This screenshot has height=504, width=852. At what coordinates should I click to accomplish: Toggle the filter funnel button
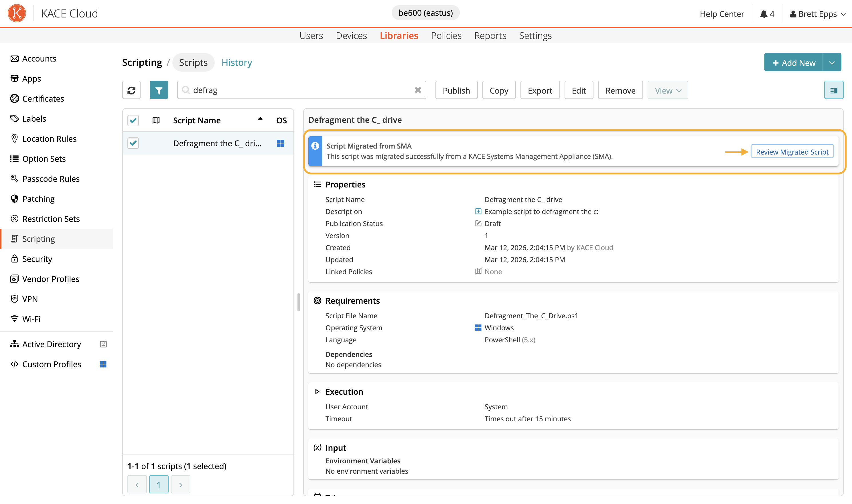[159, 90]
